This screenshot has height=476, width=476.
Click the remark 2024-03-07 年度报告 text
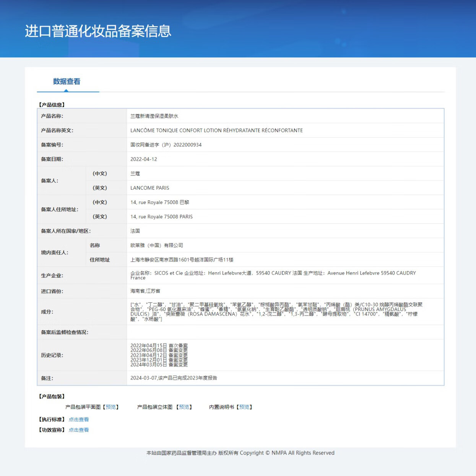coord(174,378)
